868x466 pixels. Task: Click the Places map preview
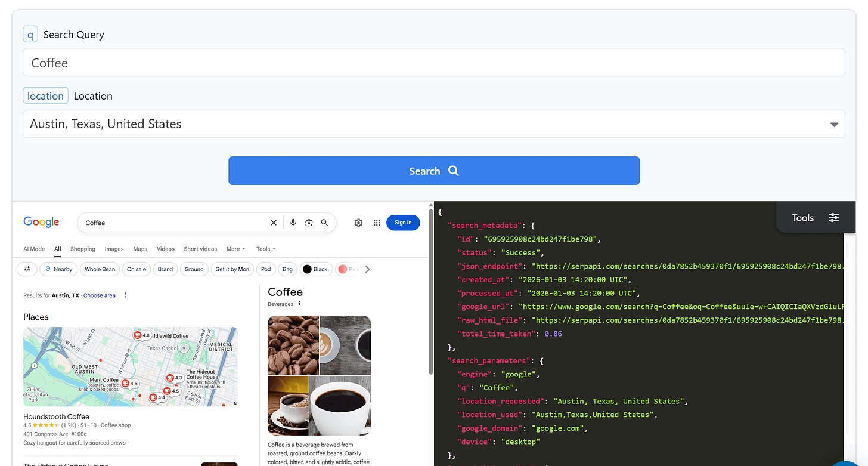click(131, 366)
